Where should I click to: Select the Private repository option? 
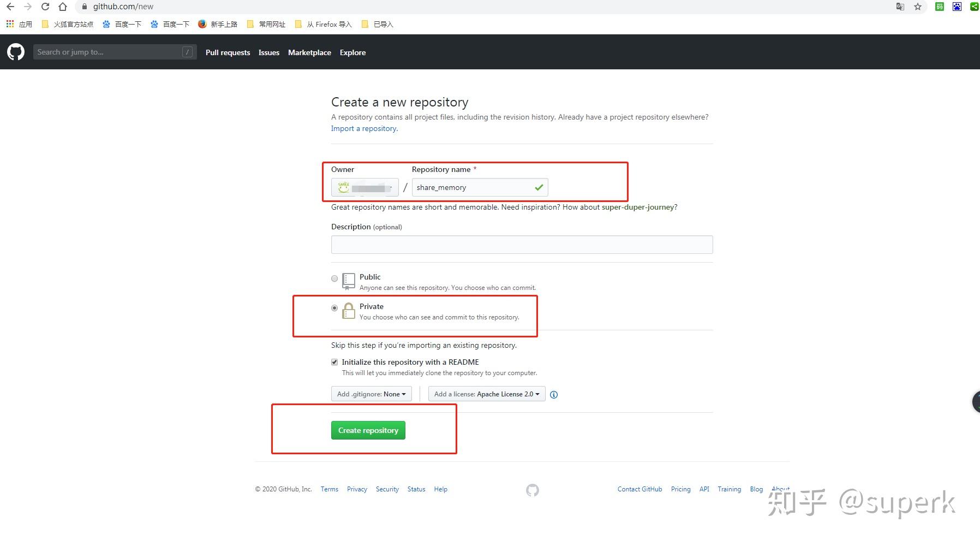pyautogui.click(x=334, y=308)
